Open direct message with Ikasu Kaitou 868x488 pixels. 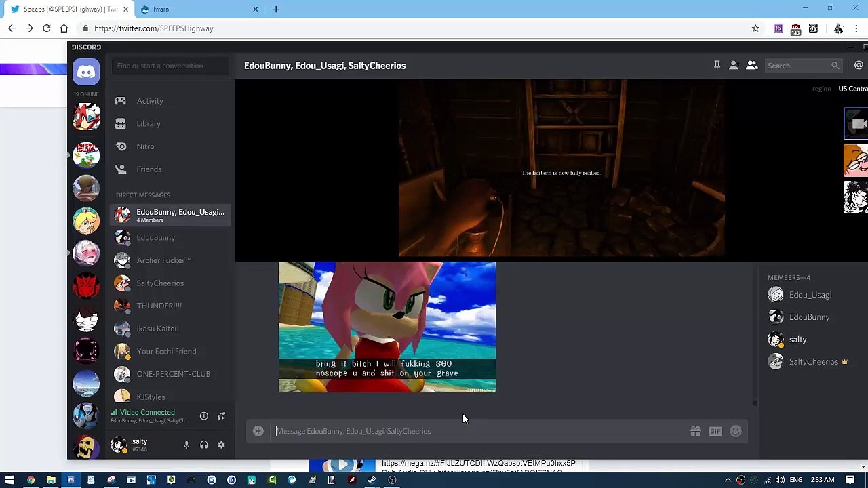tap(172, 329)
